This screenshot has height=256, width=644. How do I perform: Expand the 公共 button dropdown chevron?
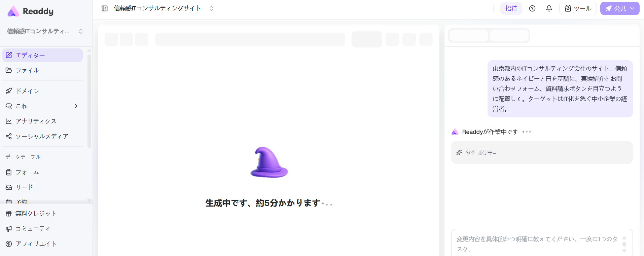(x=632, y=8)
